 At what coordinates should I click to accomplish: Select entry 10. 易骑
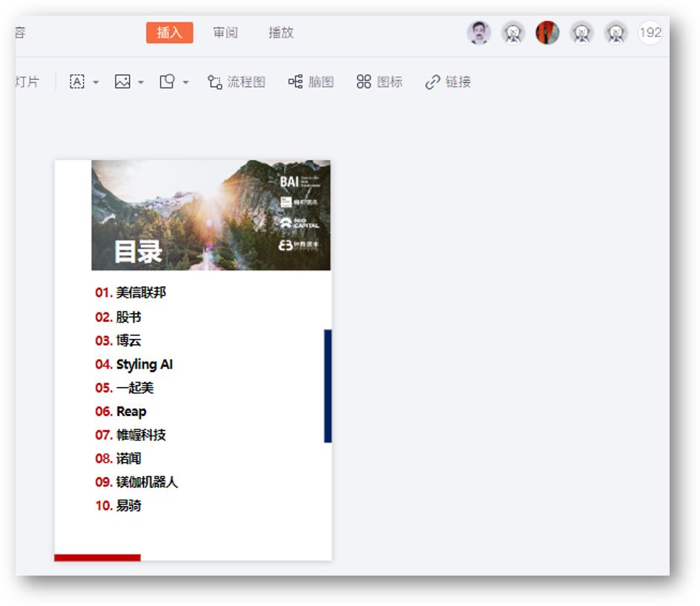coord(119,506)
